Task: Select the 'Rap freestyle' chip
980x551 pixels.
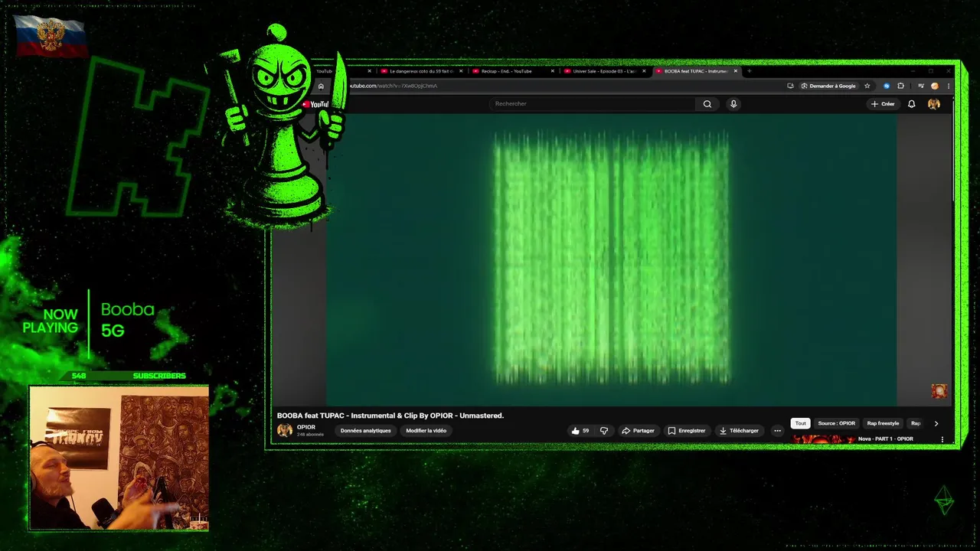Action: click(883, 423)
